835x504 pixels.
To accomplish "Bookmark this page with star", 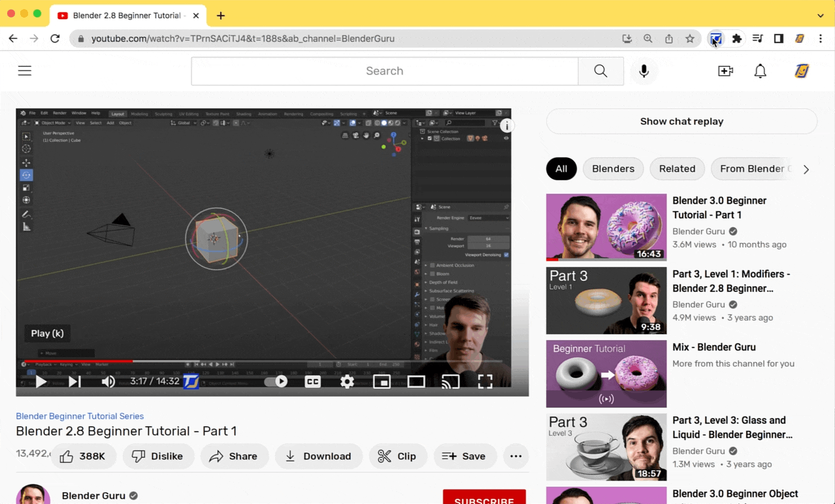I will point(690,39).
